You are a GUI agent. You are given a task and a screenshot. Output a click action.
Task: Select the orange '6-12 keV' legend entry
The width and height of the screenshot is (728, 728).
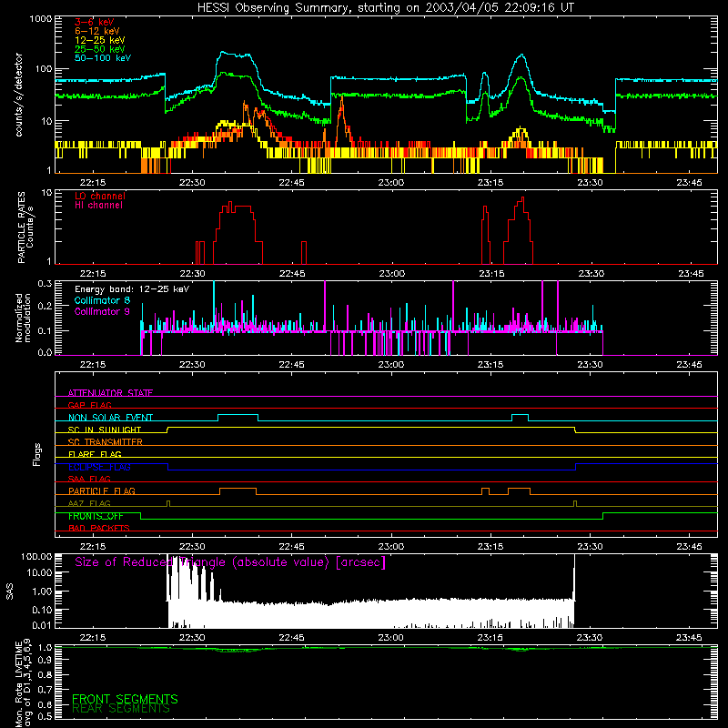click(x=97, y=31)
